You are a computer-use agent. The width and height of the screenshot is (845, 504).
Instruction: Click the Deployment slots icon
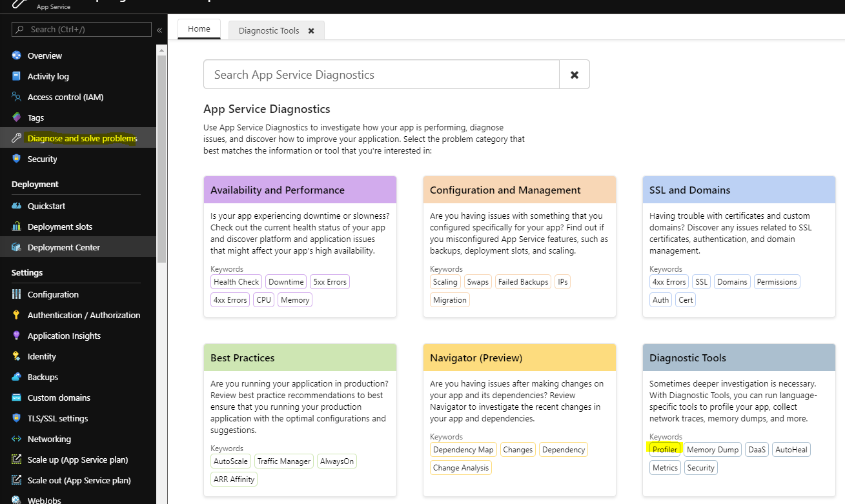pyautogui.click(x=17, y=227)
